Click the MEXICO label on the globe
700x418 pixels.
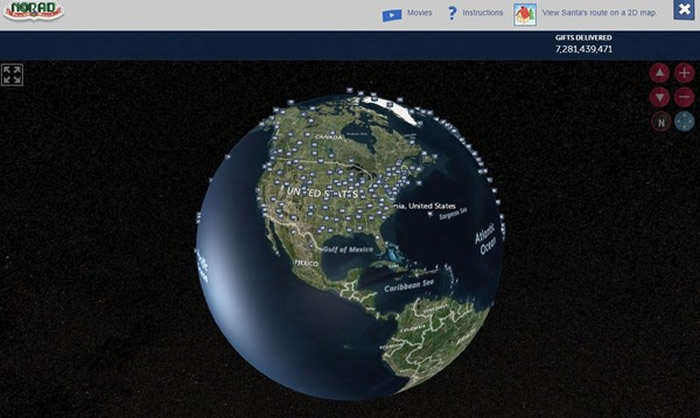(306, 263)
